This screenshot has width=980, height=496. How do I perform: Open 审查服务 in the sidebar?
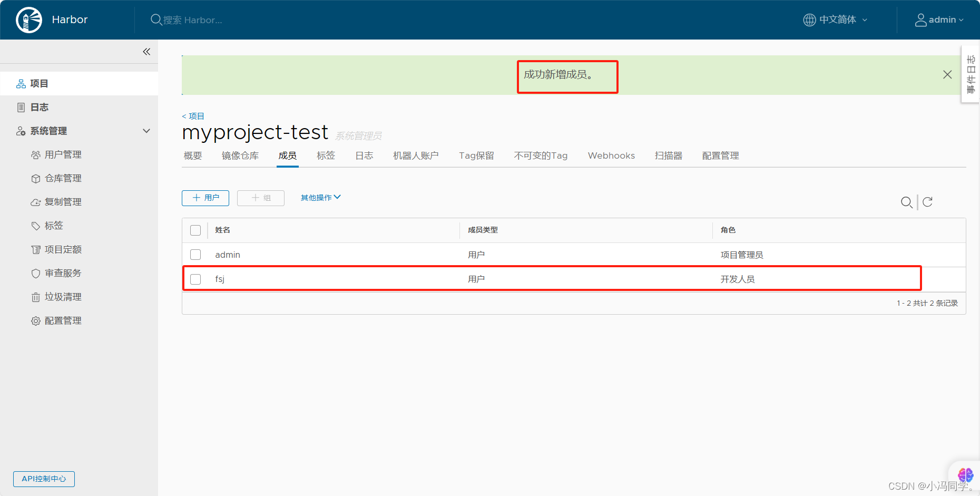coord(63,274)
